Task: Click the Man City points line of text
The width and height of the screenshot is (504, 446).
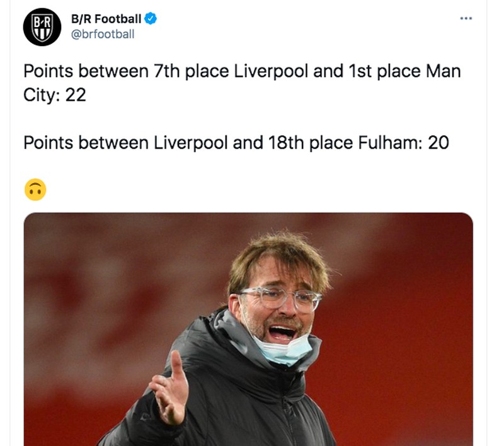Action: (x=239, y=71)
